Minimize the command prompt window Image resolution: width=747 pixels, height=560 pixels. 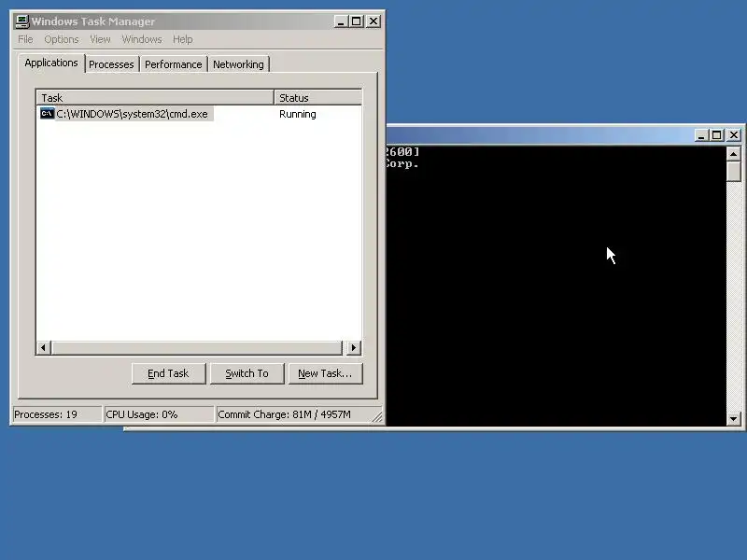pos(701,135)
